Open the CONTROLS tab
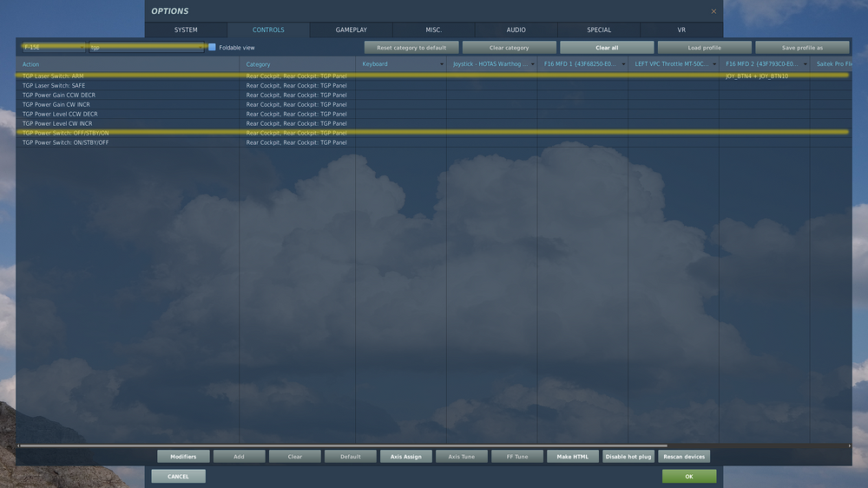The image size is (868, 488). (268, 30)
